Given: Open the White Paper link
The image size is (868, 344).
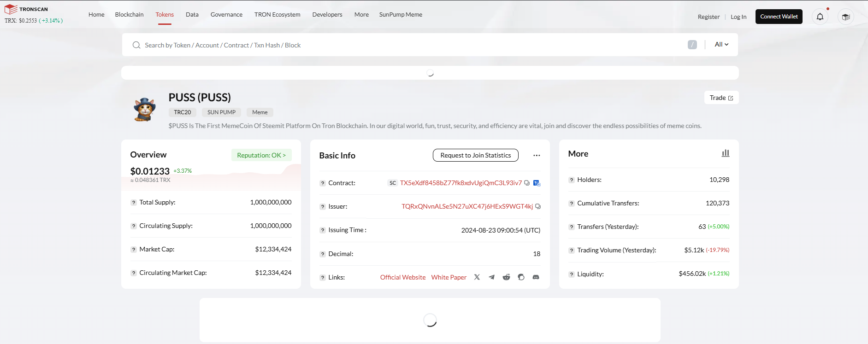Looking at the screenshot, I should tap(449, 277).
